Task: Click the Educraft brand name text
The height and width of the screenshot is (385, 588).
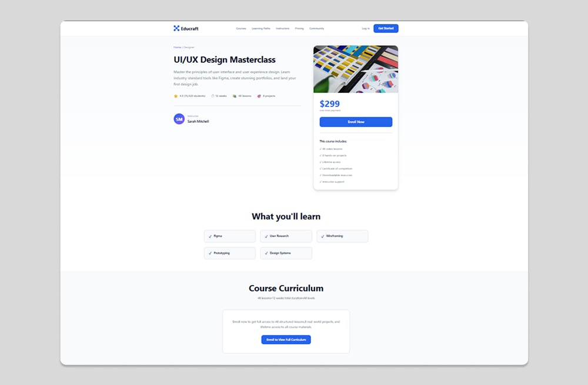Action: 190,28
